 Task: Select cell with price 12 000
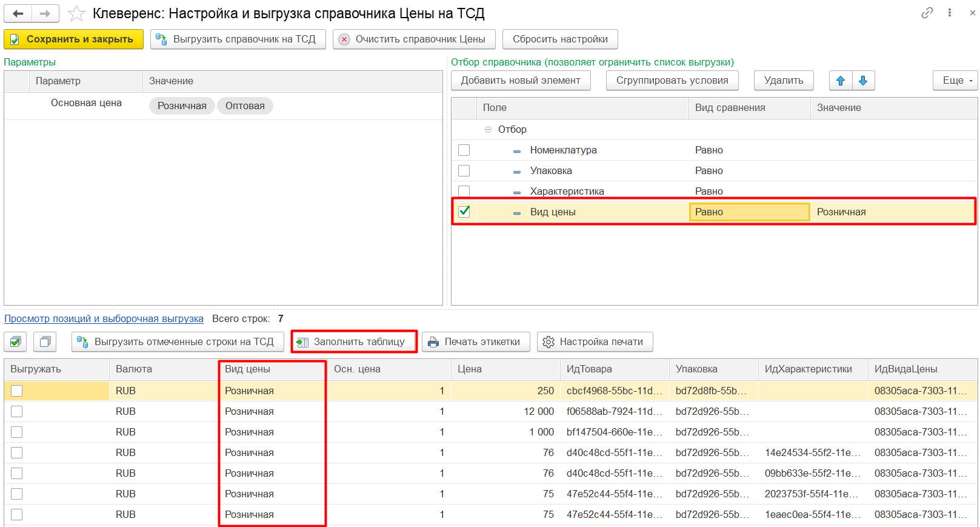pos(505,412)
